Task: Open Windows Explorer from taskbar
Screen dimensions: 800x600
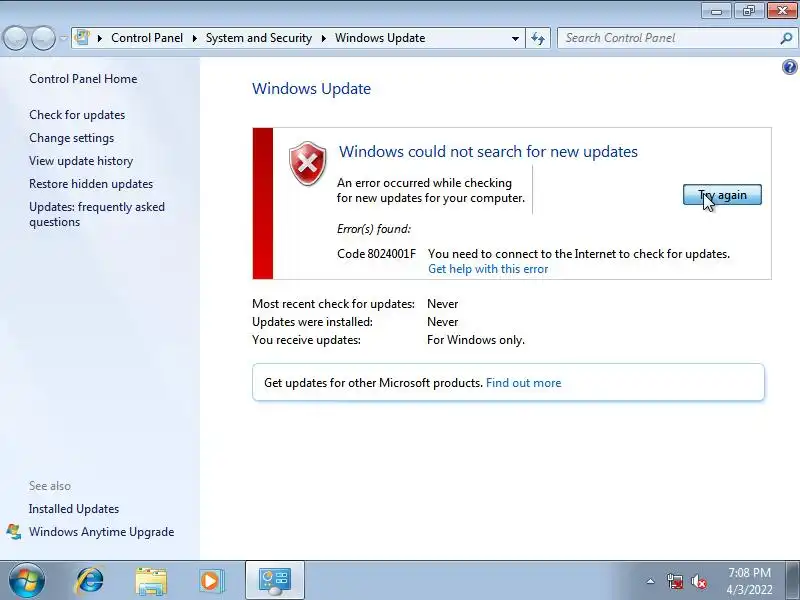Action: (151, 581)
